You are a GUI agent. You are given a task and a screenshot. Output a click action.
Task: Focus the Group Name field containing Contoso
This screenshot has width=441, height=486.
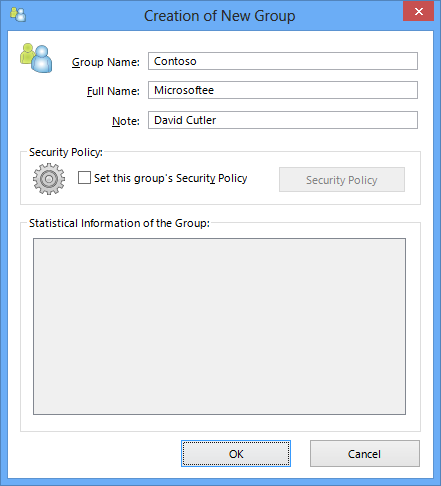tap(283, 61)
